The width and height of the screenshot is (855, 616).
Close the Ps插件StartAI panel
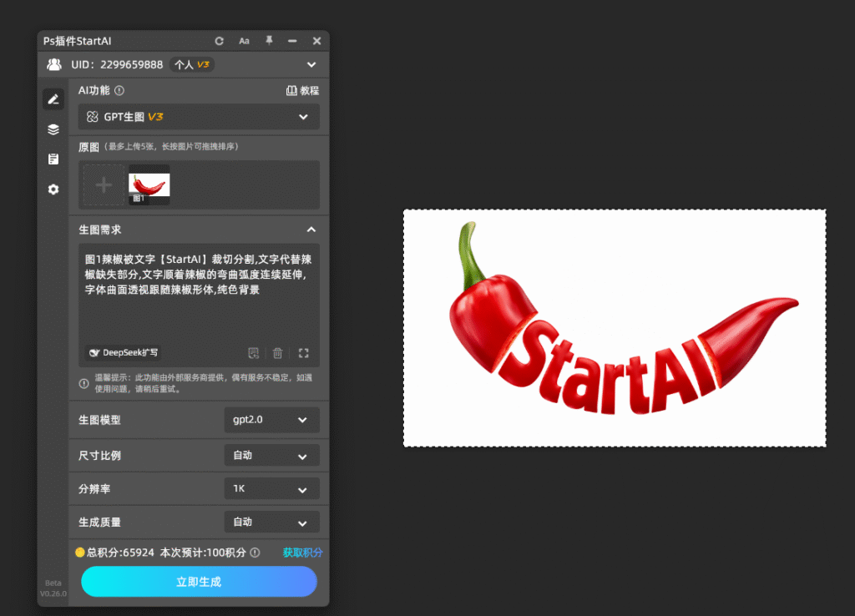point(316,41)
